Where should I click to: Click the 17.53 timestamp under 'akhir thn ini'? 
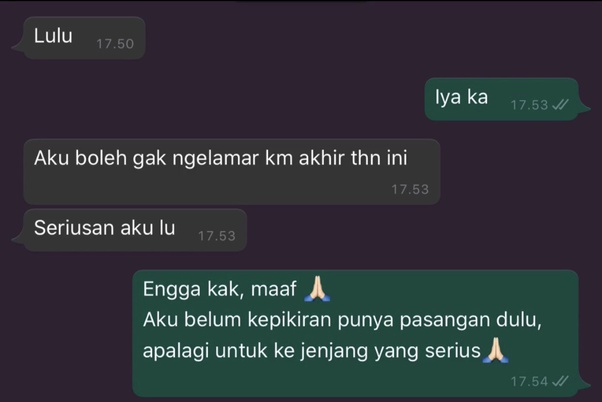coord(410,189)
